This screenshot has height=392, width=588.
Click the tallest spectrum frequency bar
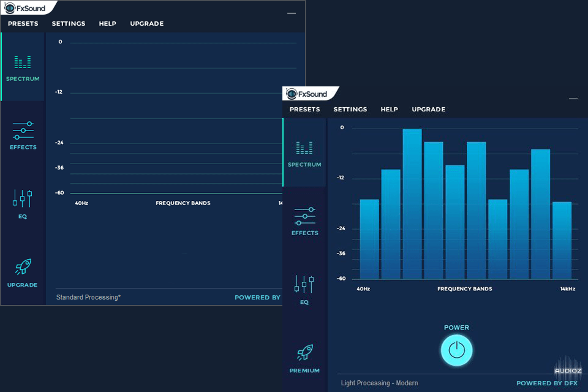pyautogui.click(x=411, y=202)
